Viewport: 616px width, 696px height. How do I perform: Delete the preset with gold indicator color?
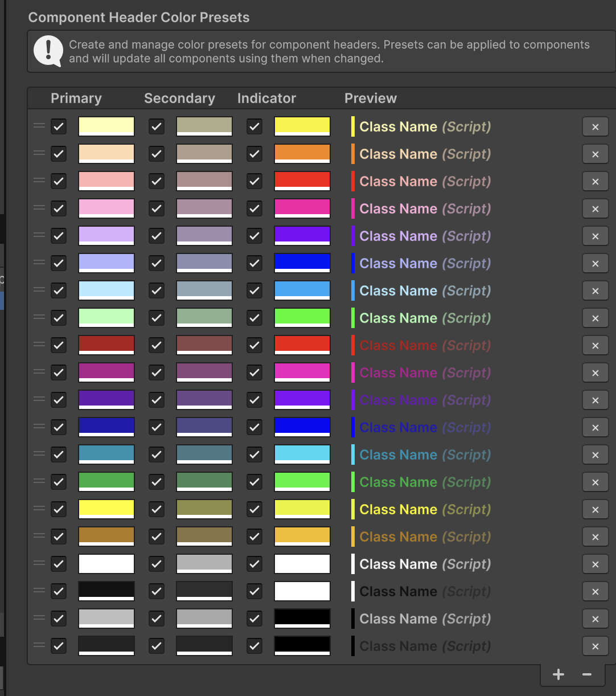(595, 537)
